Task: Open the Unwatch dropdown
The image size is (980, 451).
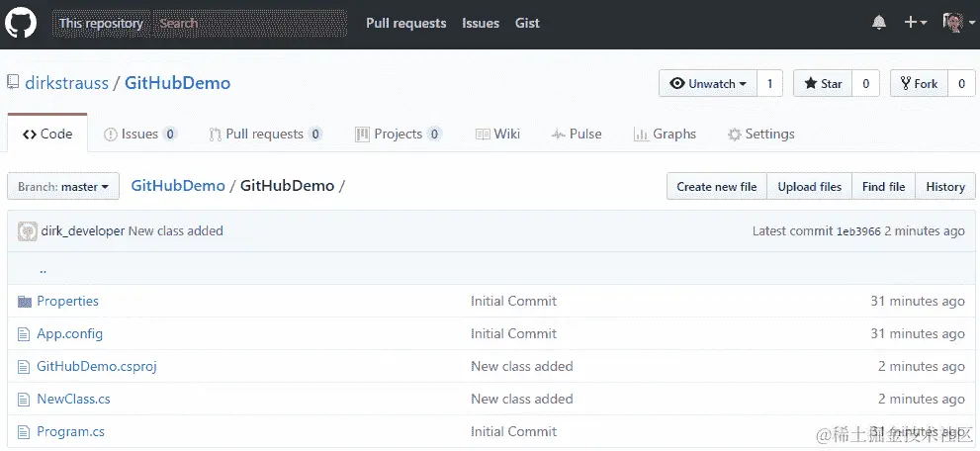Action: coord(708,84)
